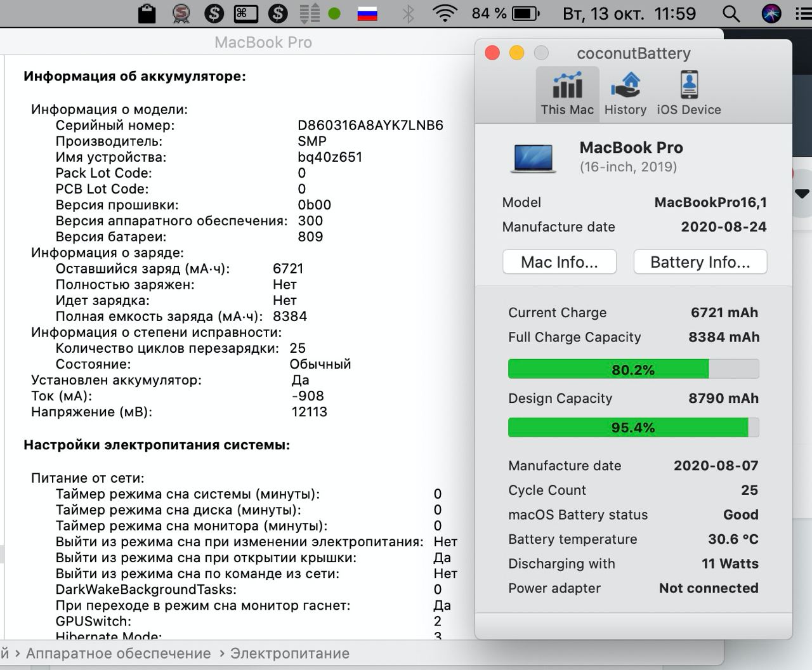
Task: Click the MacBook Pro window title
Action: [263, 43]
